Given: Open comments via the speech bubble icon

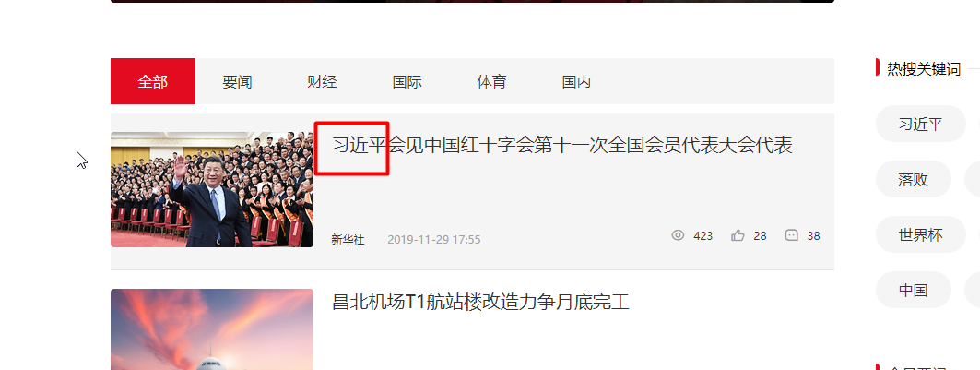Looking at the screenshot, I should point(791,235).
